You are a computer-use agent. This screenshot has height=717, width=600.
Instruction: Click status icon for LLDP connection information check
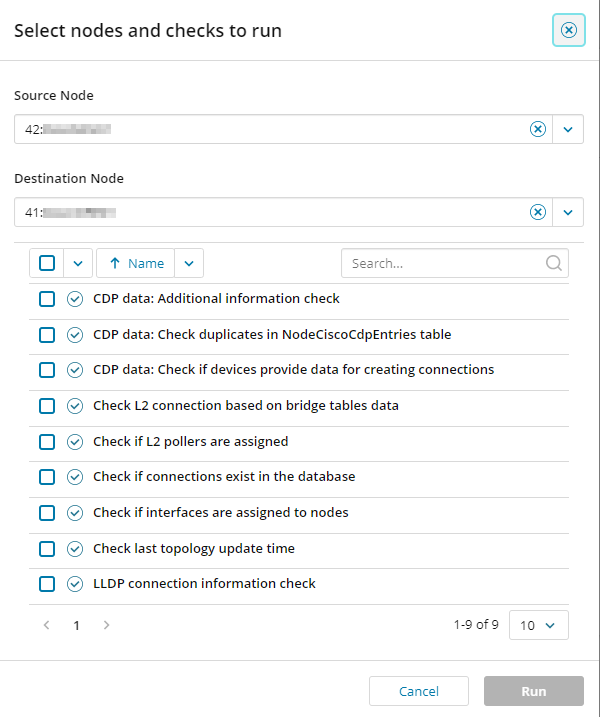(75, 584)
